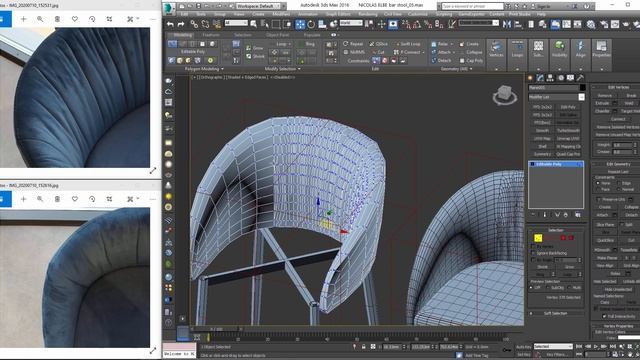Select the Face constraint radio button
Screen dimensions: 640x360
tap(598, 190)
